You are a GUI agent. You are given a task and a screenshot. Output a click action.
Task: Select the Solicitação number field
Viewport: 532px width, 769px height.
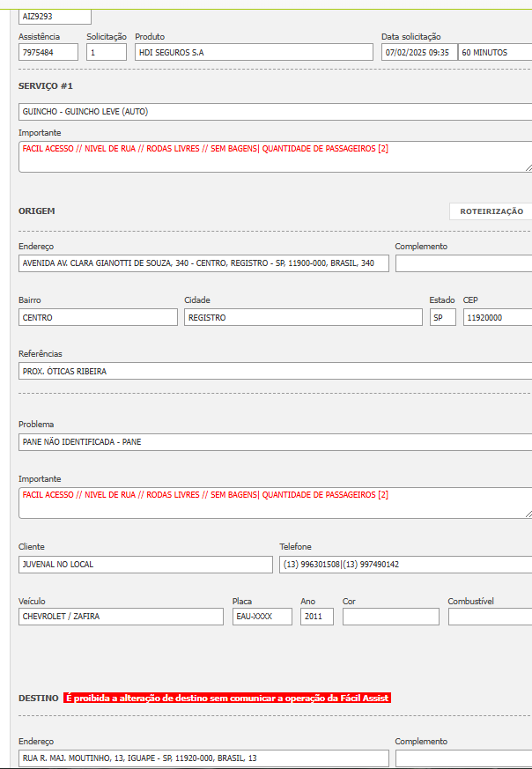click(x=106, y=53)
